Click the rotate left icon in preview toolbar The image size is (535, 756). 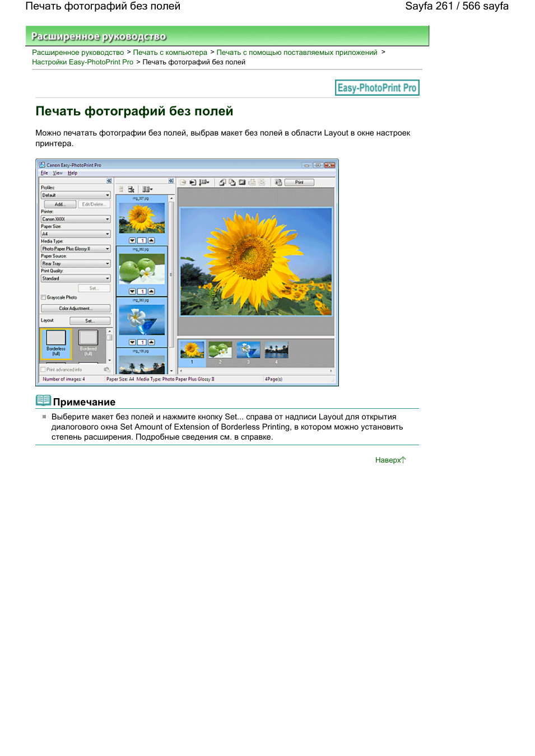(x=222, y=183)
